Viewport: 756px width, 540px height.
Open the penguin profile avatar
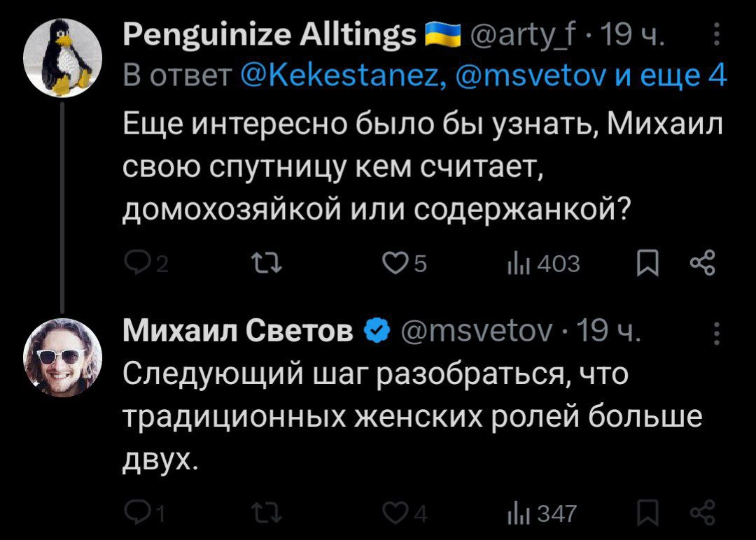(62, 58)
